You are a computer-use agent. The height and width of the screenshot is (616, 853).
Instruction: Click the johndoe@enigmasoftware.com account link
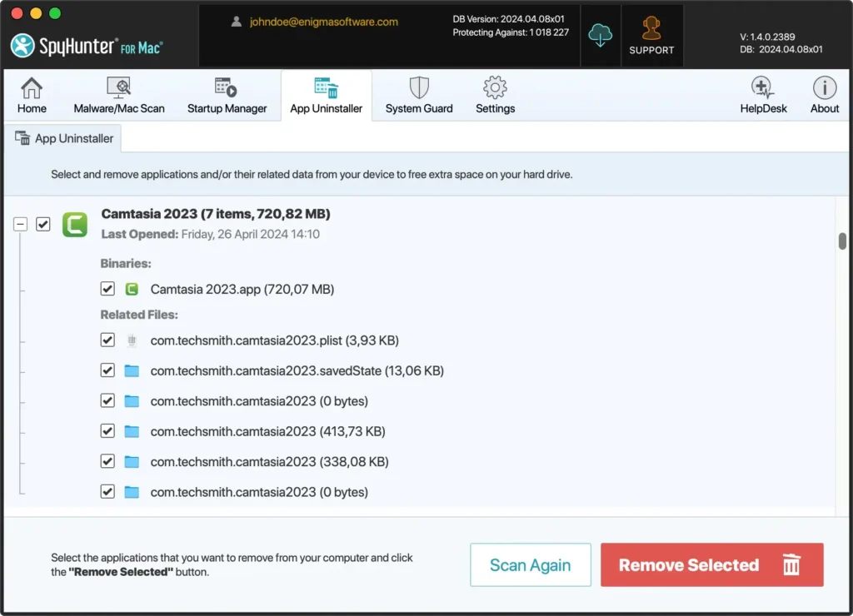[x=324, y=22]
